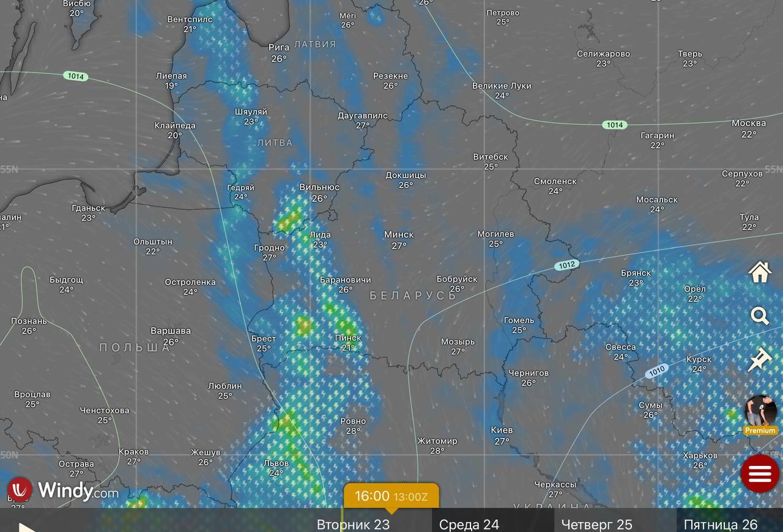Click the Барановичи city label

tap(346, 279)
